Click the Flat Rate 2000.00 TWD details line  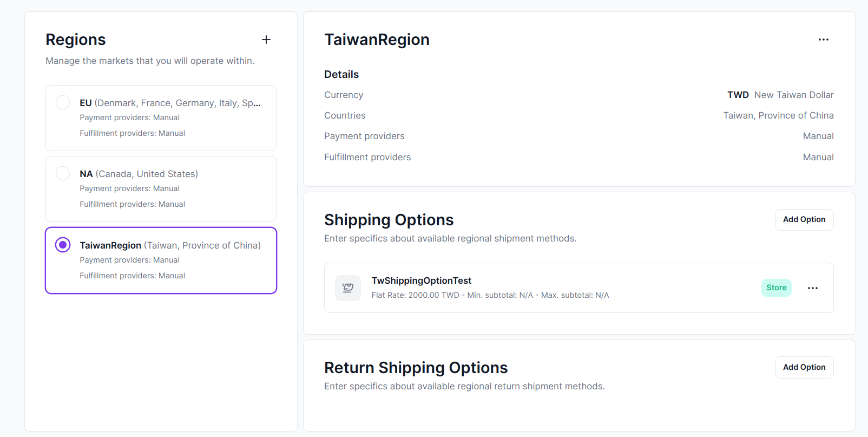[x=490, y=295]
